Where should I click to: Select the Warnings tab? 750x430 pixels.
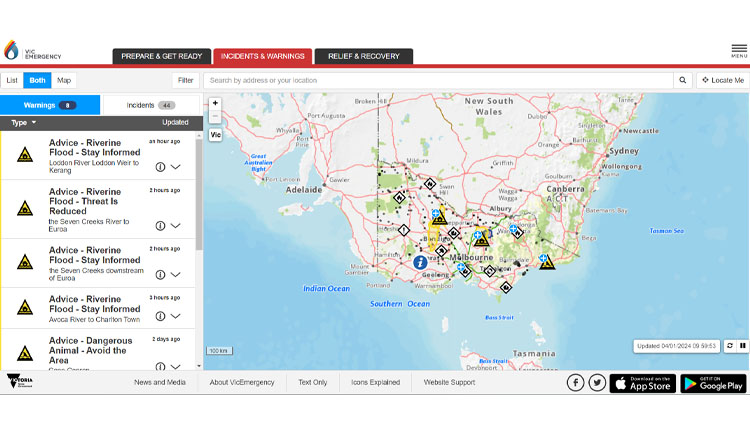pyautogui.click(x=50, y=105)
